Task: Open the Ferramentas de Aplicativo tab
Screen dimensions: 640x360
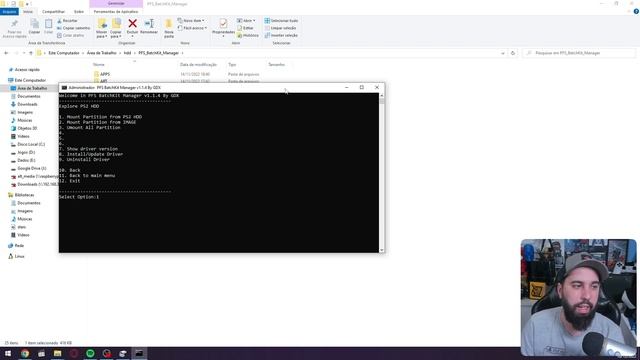Action: pos(116,11)
